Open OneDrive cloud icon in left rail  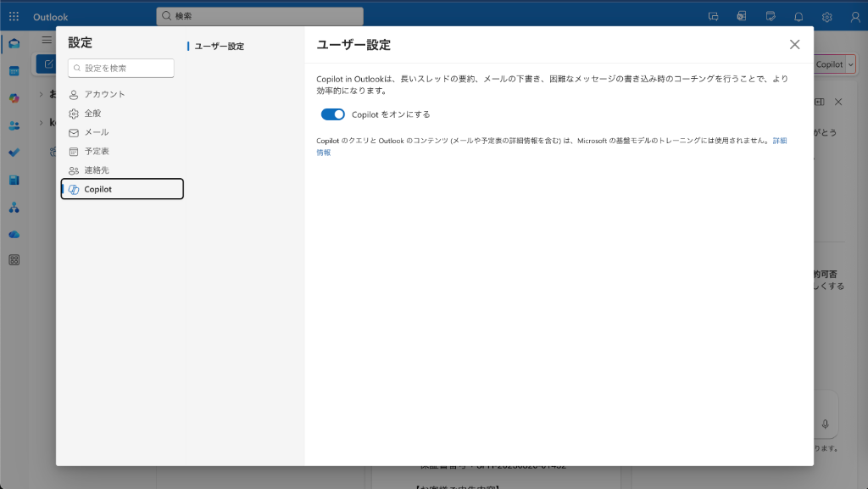14,234
